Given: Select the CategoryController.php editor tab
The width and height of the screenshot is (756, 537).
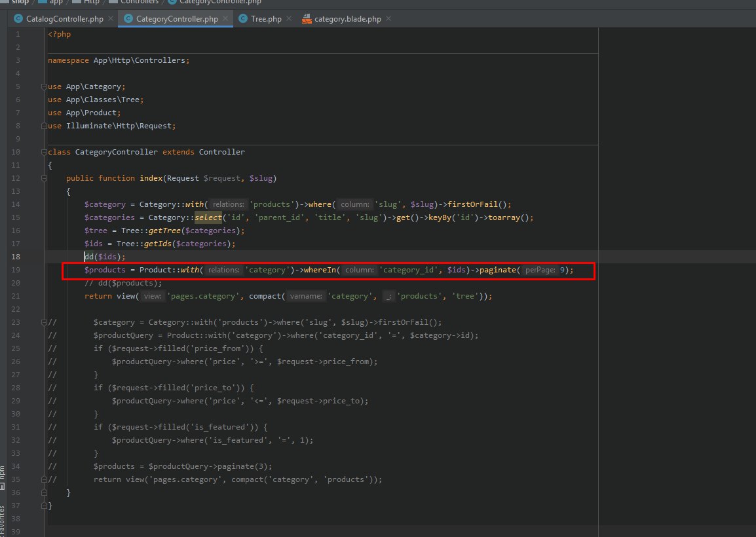Looking at the screenshot, I should click(x=176, y=19).
